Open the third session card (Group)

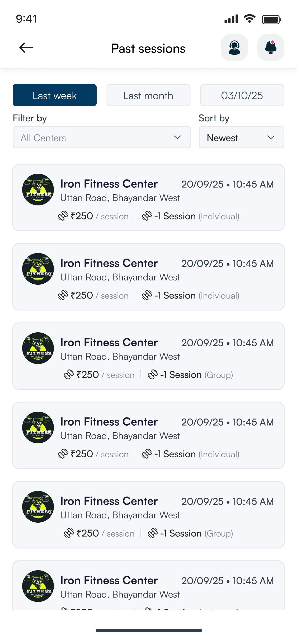tap(148, 356)
